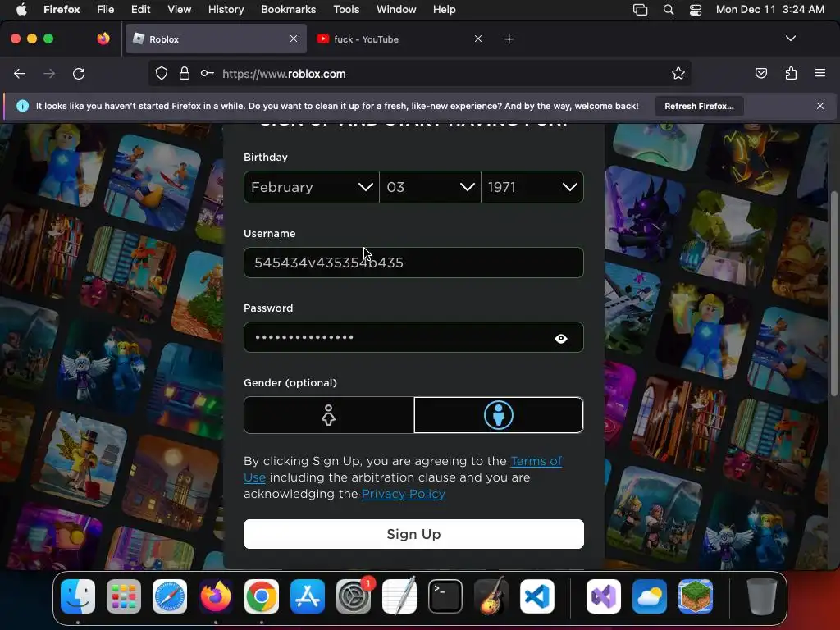This screenshot has width=840, height=630.
Task: Bookmark this page with the star icon
Action: tap(678, 73)
